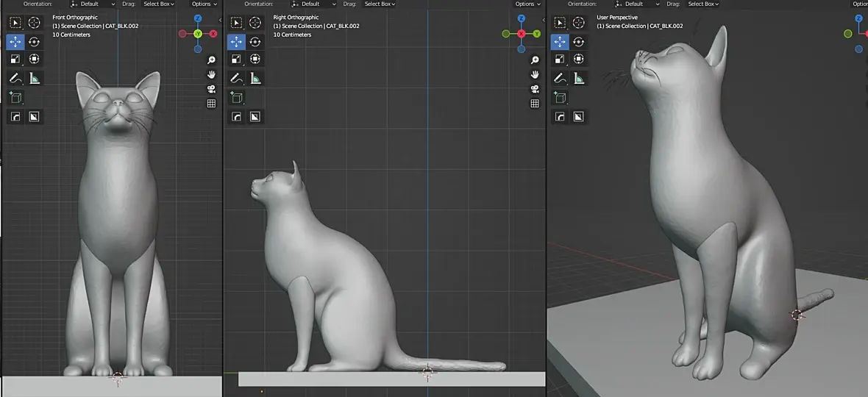868x397 pixels.
Task: Open the Options dropdown in Front Orthographic header
Action: 204,4
